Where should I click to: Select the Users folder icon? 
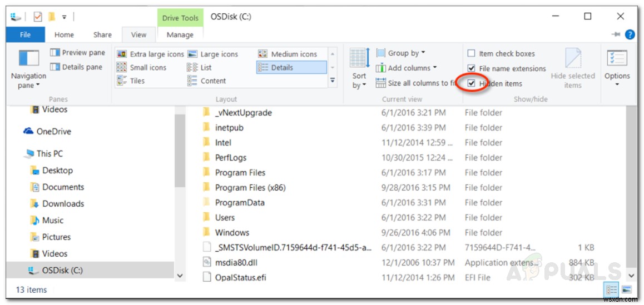(x=206, y=217)
